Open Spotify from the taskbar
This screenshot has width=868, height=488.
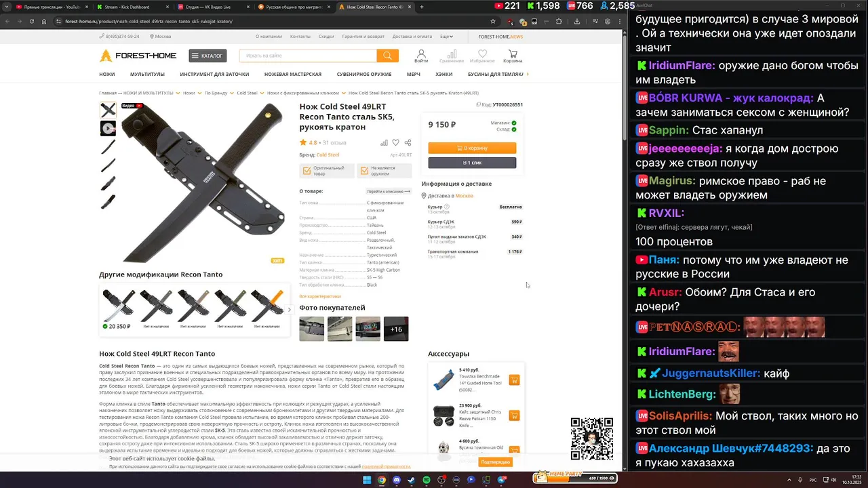coord(427,480)
